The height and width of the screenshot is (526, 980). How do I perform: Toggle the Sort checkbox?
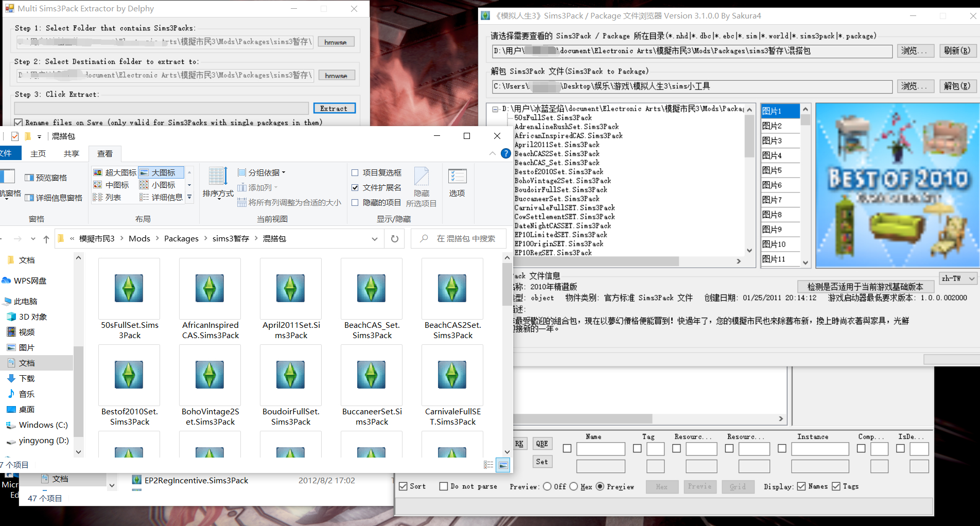click(404, 486)
